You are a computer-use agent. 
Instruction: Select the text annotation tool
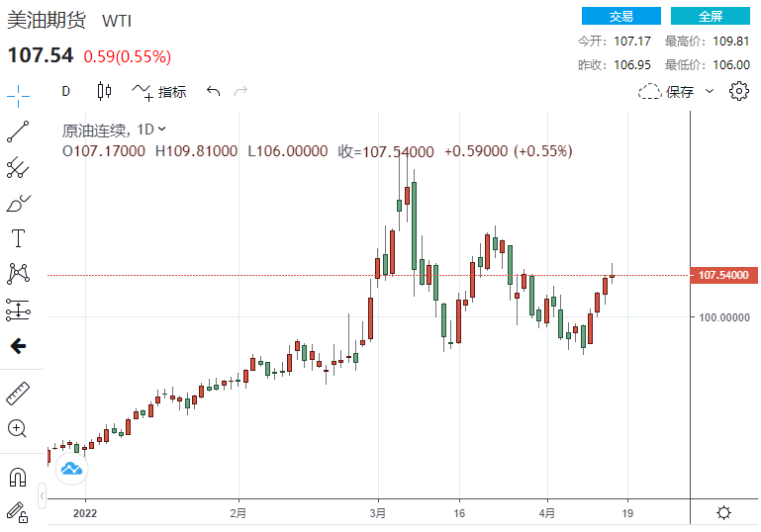19,238
